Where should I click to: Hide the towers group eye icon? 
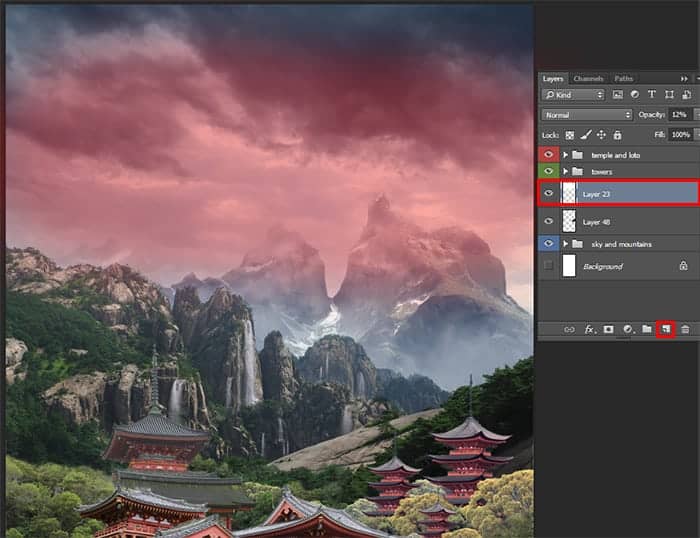click(x=549, y=171)
